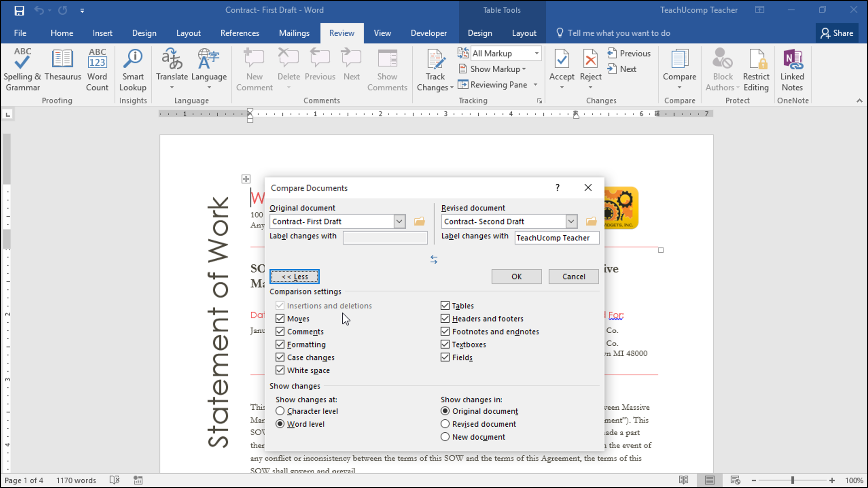This screenshot has width=868, height=488.
Task: Click the Less button to collapse options
Action: (294, 277)
